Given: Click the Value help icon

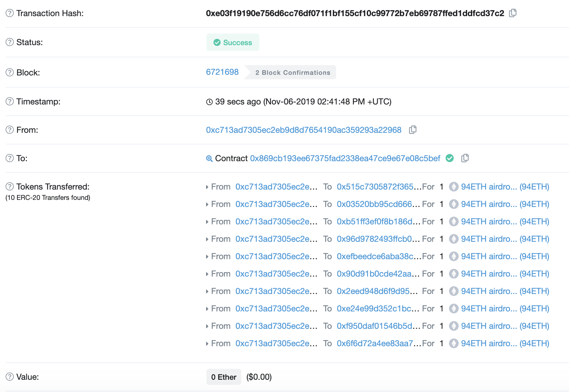Looking at the screenshot, I should pyautogui.click(x=10, y=377).
